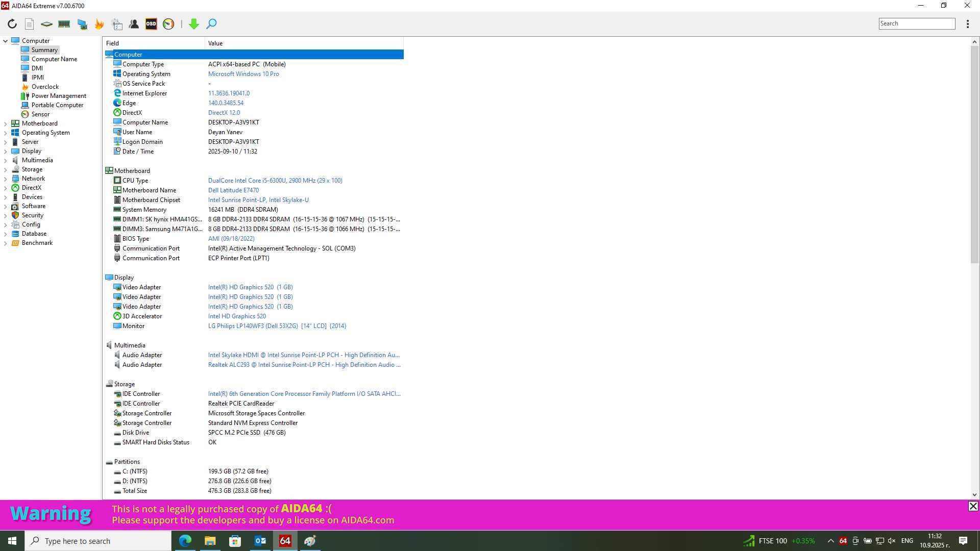Open the CPU chip toolbar icon

[x=46, y=24]
